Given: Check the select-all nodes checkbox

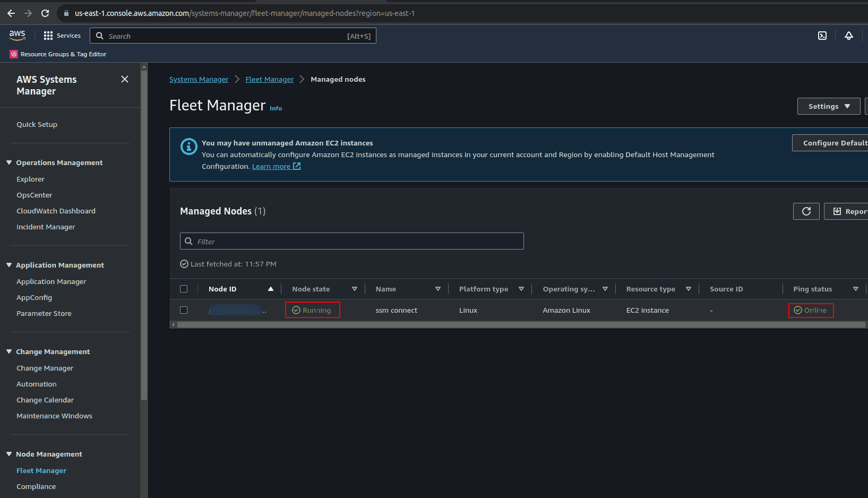Looking at the screenshot, I should tap(184, 289).
